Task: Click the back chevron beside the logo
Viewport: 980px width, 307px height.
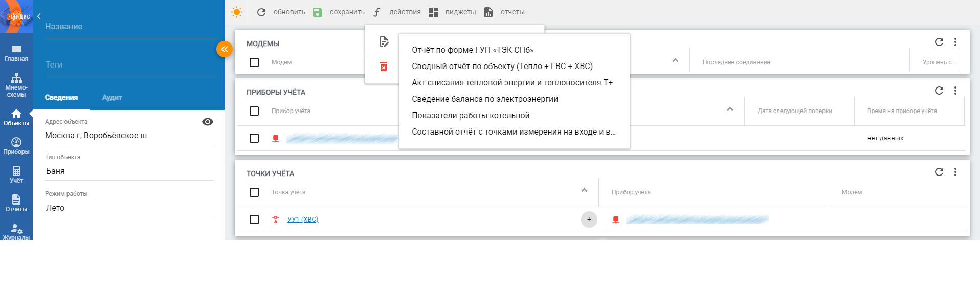Action: (x=39, y=16)
